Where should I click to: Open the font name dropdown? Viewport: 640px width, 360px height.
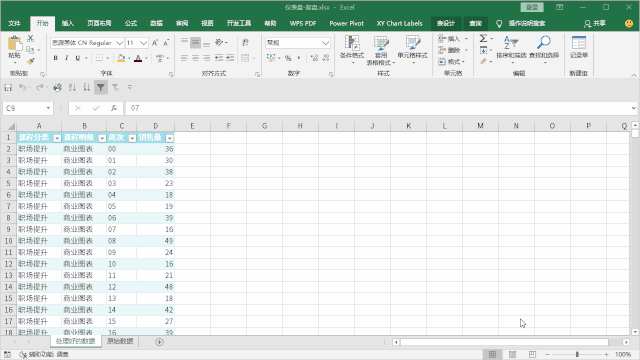[119, 43]
